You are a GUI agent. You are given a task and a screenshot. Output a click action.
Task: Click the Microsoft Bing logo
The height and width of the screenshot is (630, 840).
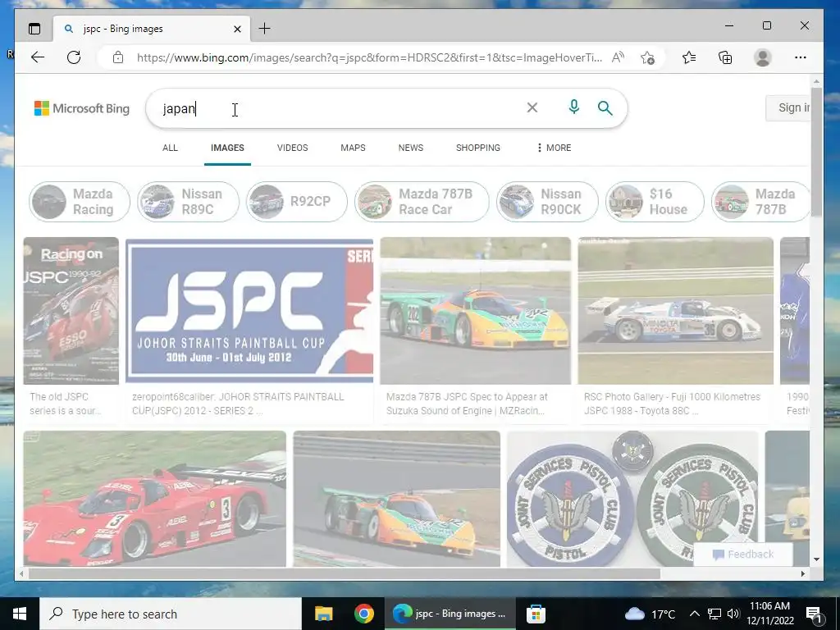click(x=82, y=108)
